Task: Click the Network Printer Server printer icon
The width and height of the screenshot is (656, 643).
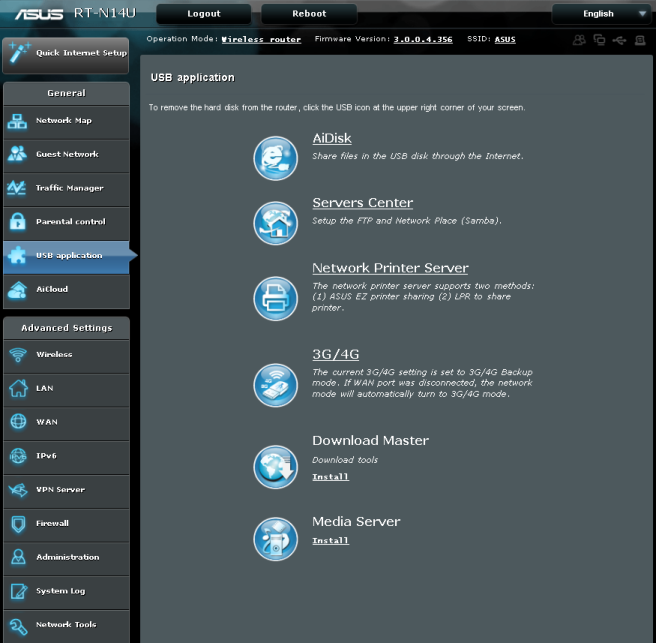Action: pyautogui.click(x=275, y=298)
